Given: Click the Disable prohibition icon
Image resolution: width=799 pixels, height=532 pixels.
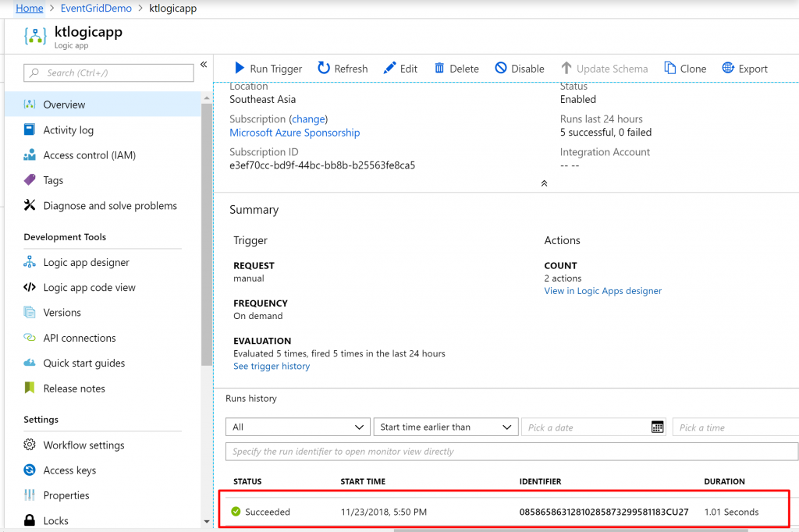Looking at the screenshot, I should click(501, 68).
